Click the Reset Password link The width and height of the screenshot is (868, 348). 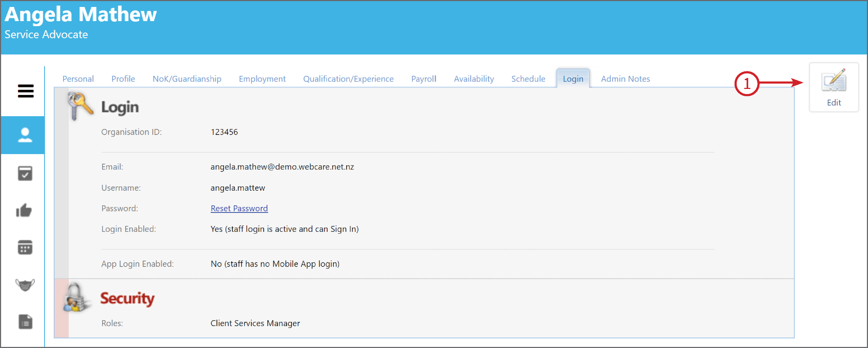[239, 208]
